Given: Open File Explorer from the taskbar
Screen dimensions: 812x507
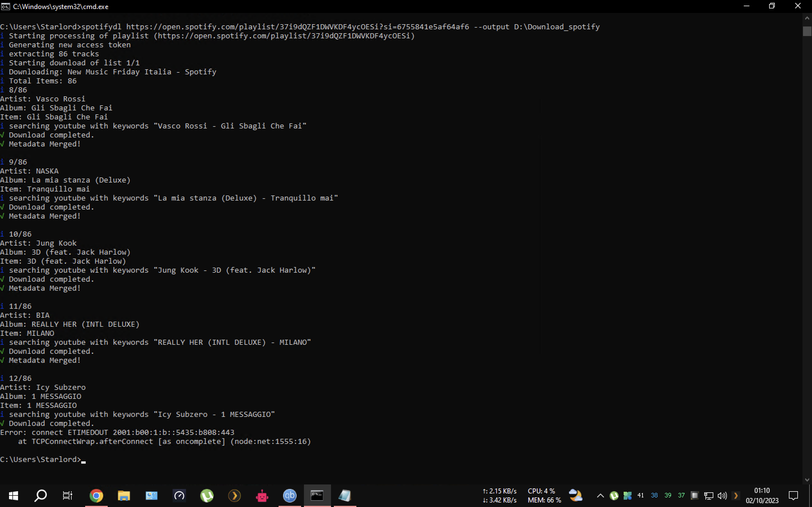Looking at the screenshot, I should [124, 495].
